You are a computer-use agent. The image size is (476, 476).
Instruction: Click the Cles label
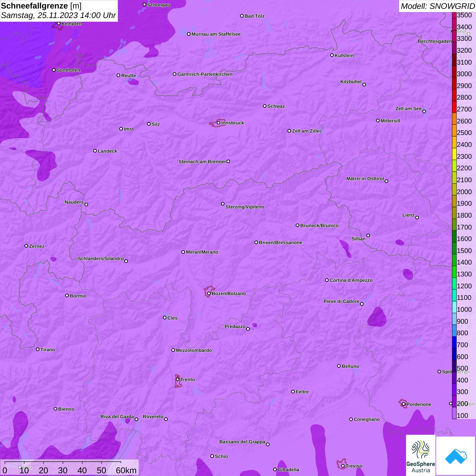point(172,318)
